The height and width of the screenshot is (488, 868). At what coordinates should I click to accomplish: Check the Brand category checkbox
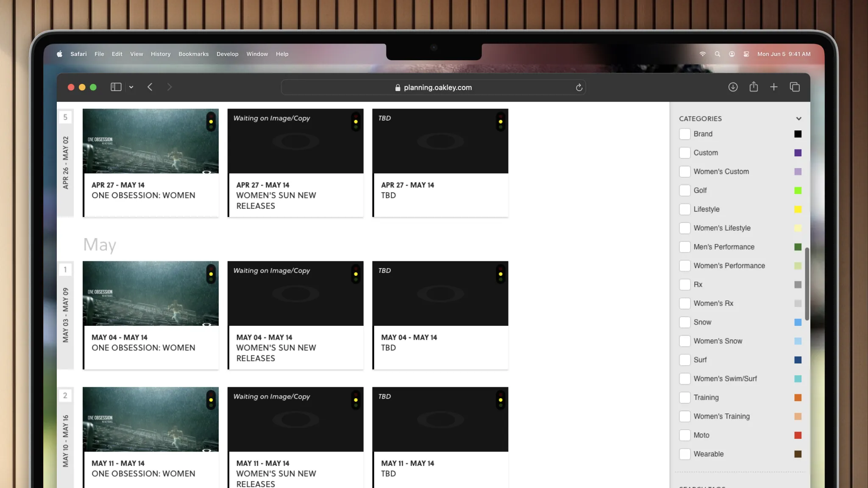[684, 134]
